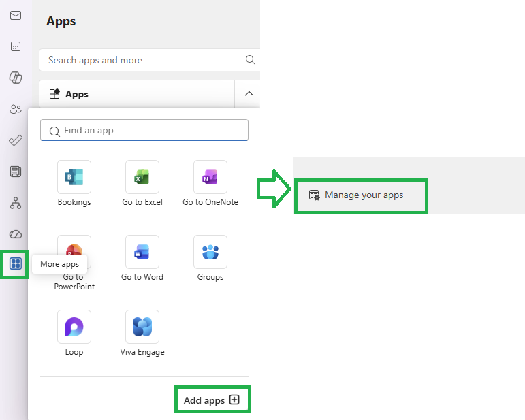Click the Add apps button
Image resolution: width=525 pixels, height=420 pixels.
212,400
